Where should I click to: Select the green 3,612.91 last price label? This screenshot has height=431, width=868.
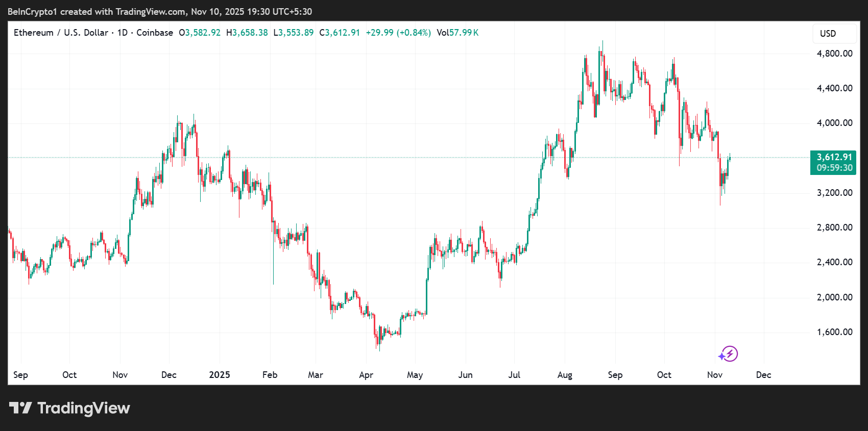833,158
